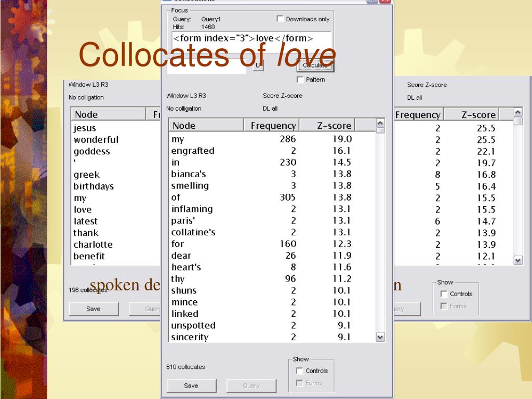
Task: Save the 610 collocates list
Action: [191, 386]
